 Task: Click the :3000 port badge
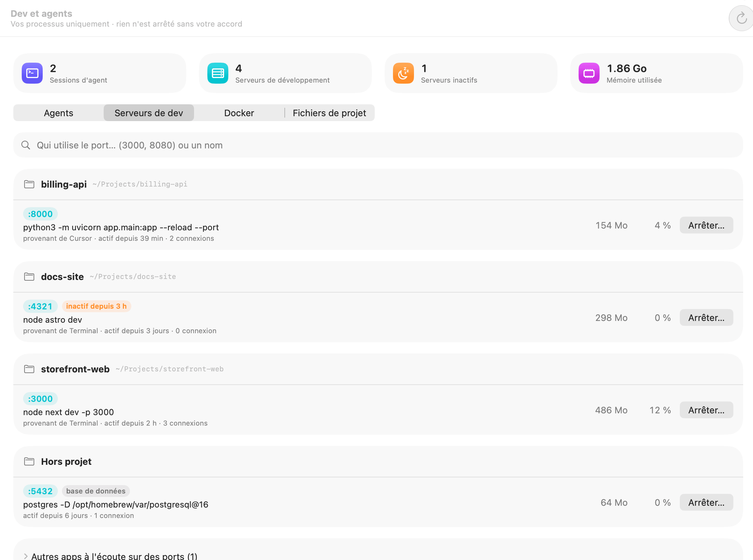point(40,399)
